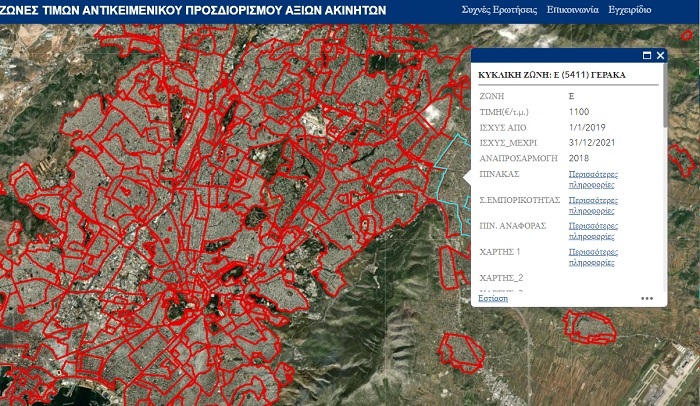The width and height of the screenshot is (700, 406).
Task: Maximize the zone info popup
Action: tap(646, 56)
